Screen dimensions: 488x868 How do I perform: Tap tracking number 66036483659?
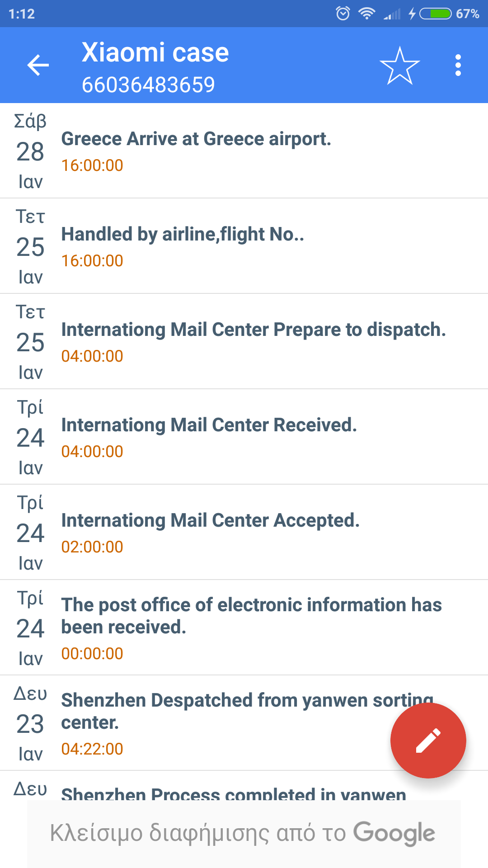click(148, 85)
